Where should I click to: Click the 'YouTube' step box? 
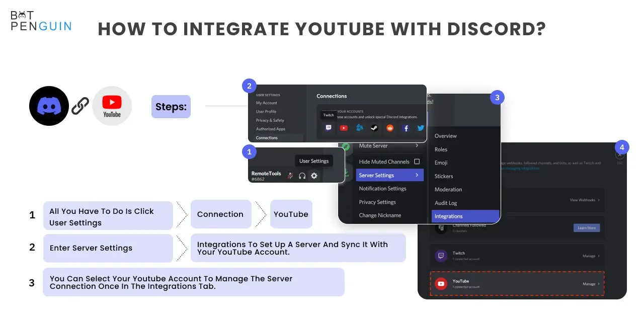(291, 214)
